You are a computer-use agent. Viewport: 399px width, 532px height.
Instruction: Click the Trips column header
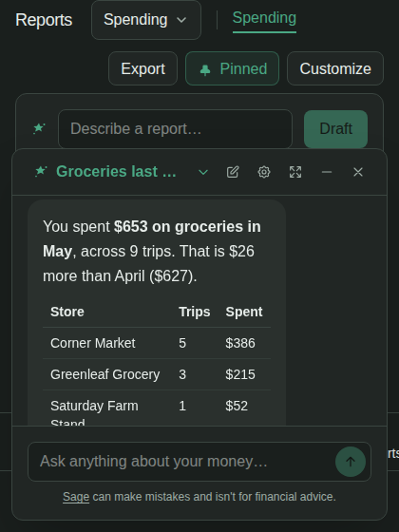[195, 312]
